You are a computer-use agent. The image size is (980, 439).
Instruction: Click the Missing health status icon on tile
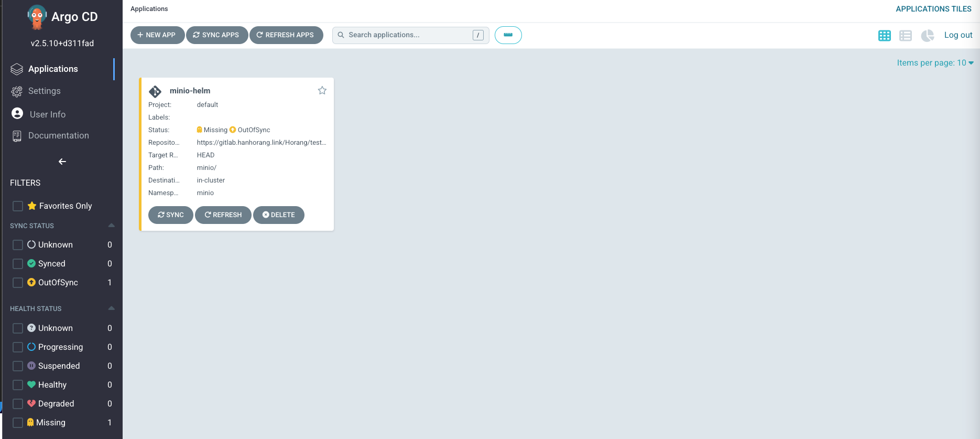tap(199, 130)
